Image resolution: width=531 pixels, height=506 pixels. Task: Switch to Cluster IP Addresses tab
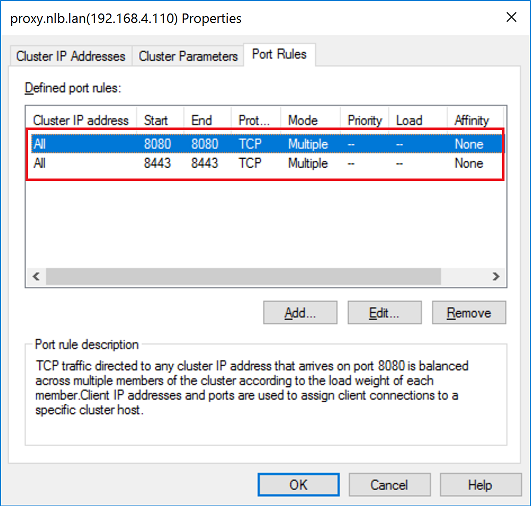pos(71,56)
